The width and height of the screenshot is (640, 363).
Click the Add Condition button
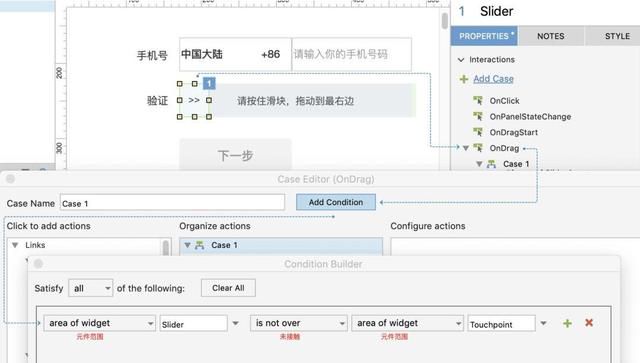(x=336, y=202)
